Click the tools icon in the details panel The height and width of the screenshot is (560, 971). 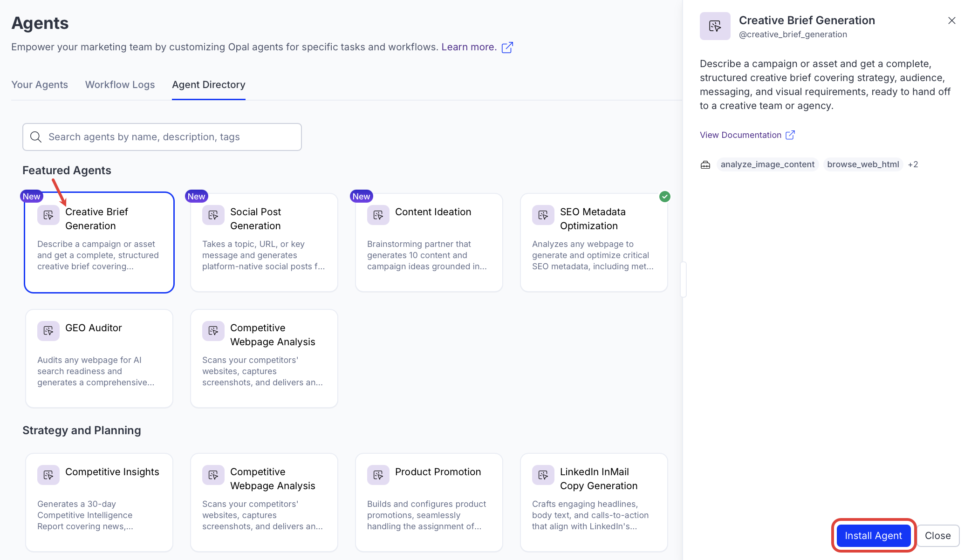[705, 165]
